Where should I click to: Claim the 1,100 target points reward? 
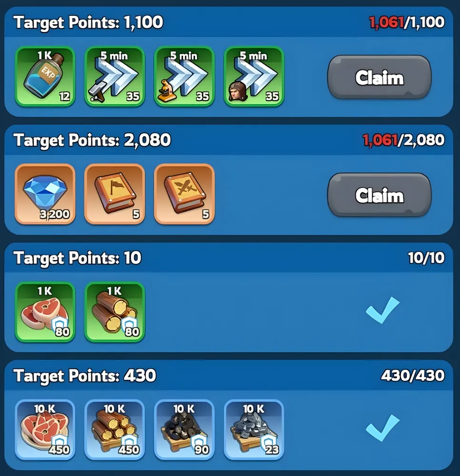379,78
